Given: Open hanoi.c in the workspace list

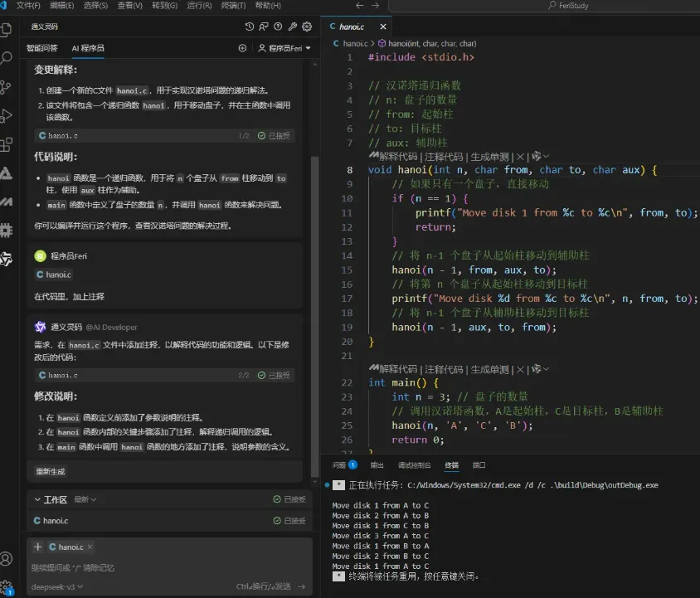Looking at the screenshot, I should pyautogui.click(x=170, y=521).
